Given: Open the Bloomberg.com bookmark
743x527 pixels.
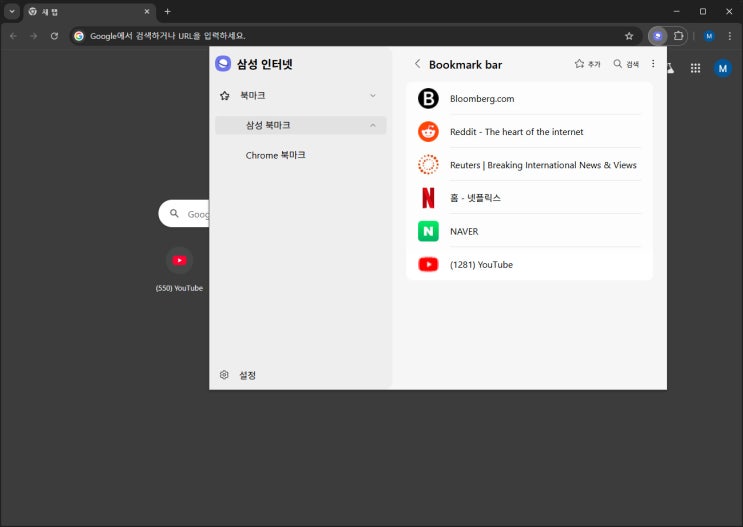Looking at the screenshot, I should (529, 99).
